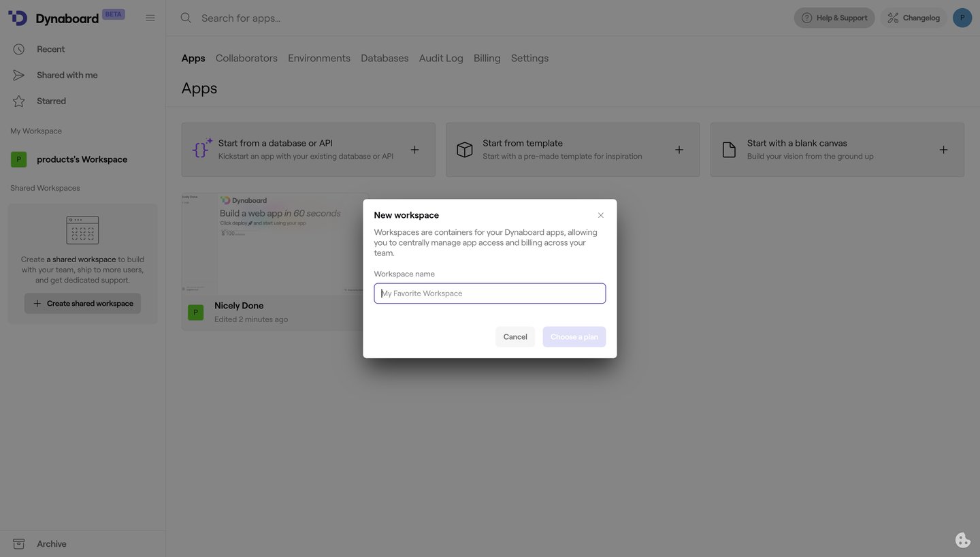Viewport: 980px width, 557px height.
Task: Open the Audit Log tab
Action: 440,58
